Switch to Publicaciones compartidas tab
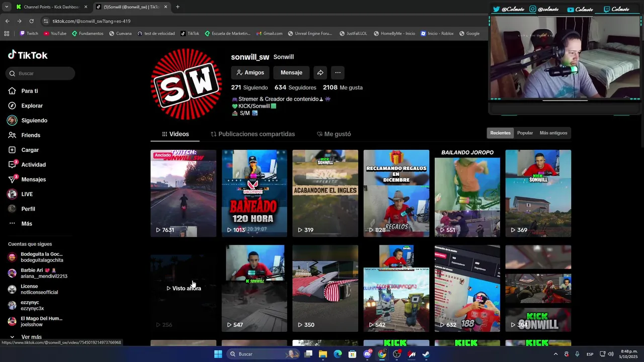This screenshot has height=362, width=644. point(253,134)
